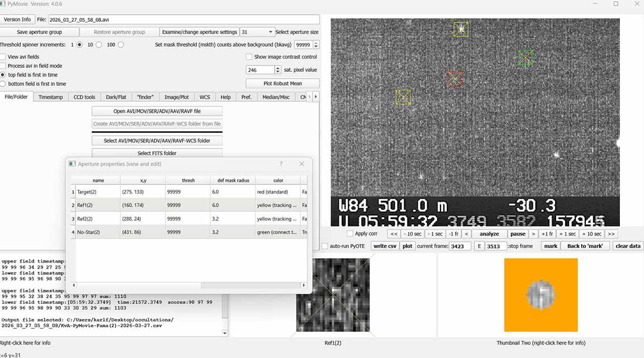Step forward one frame with +1 fr

(548, 234)
